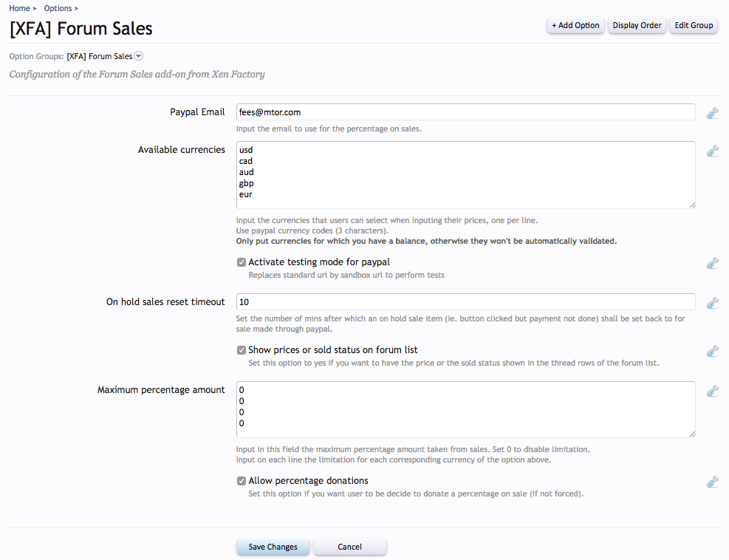
Task: Open the Options breadcrumb link
Action: pos(58,8)
